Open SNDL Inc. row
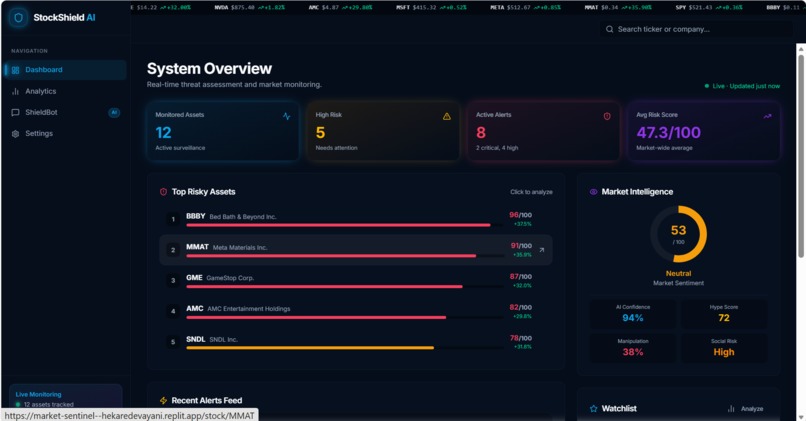 pyautogui.click(x=356, y=342)
